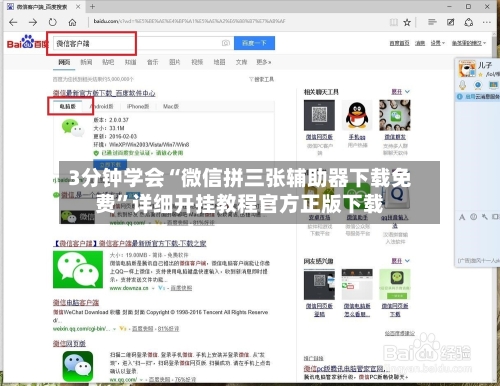This screenshot has width=500, height=386.
Task: Switch to the 知道 search tab
Action: (130, 62)
